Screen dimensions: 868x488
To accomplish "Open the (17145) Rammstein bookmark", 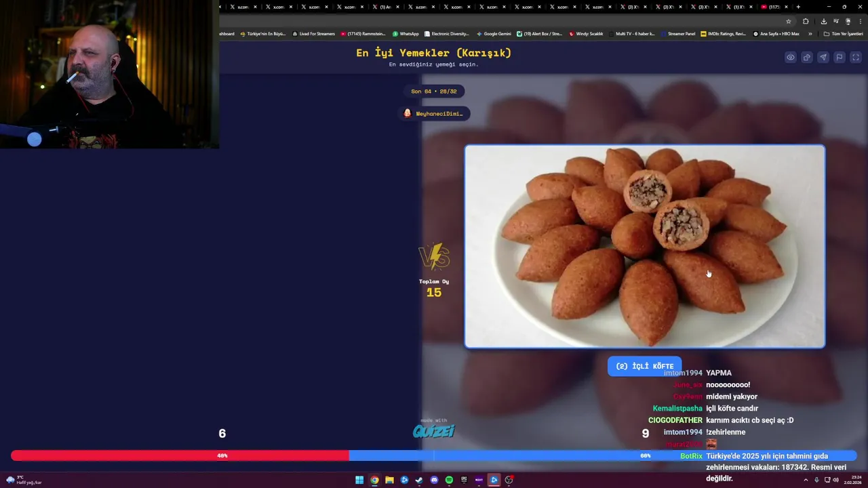I will pos(363,34).
